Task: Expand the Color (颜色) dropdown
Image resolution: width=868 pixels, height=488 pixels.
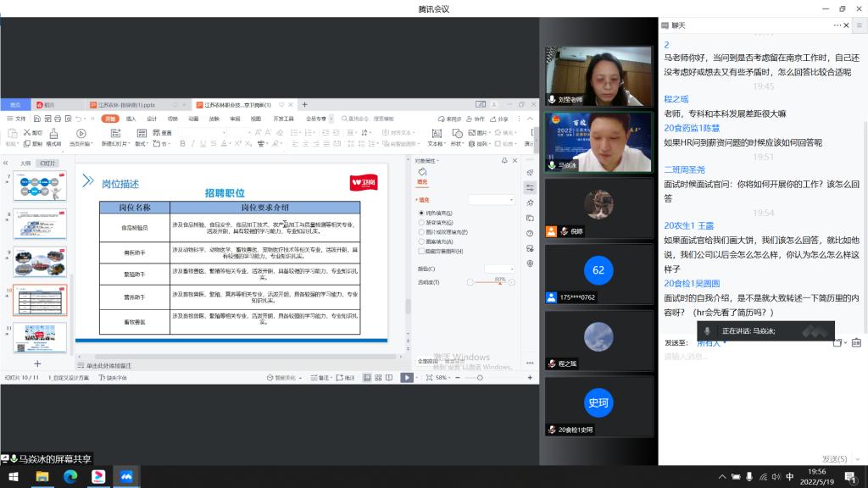Action: click(x=499, y=268)
